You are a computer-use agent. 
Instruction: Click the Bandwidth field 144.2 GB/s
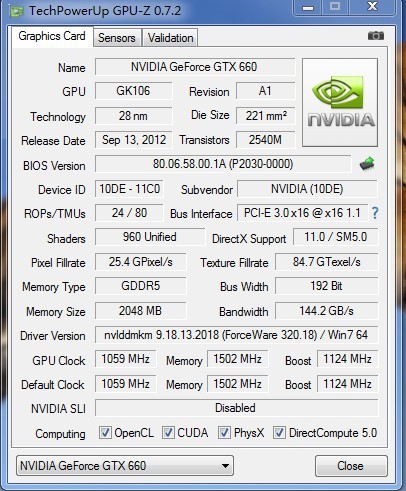point(327,311)
